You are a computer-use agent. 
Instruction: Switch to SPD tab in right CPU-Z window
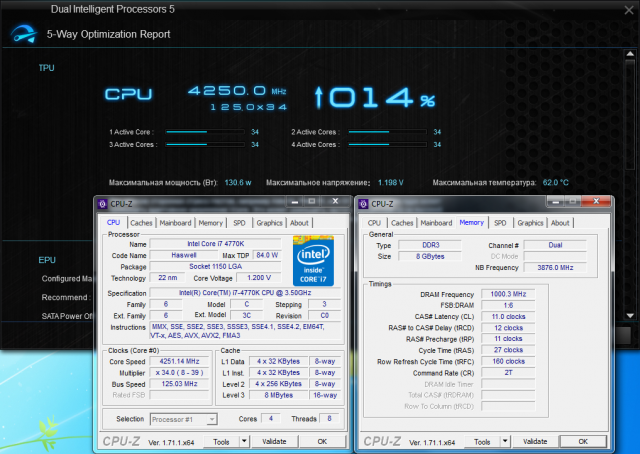click(x=500, y=223)
